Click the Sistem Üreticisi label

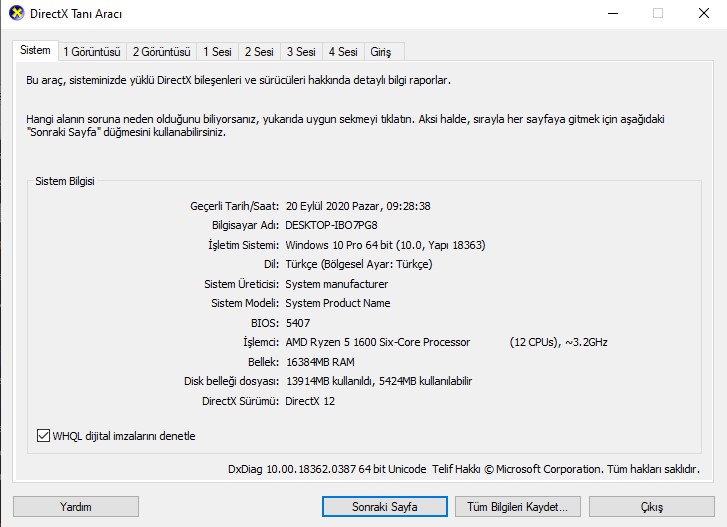click(x=242, y=284)
